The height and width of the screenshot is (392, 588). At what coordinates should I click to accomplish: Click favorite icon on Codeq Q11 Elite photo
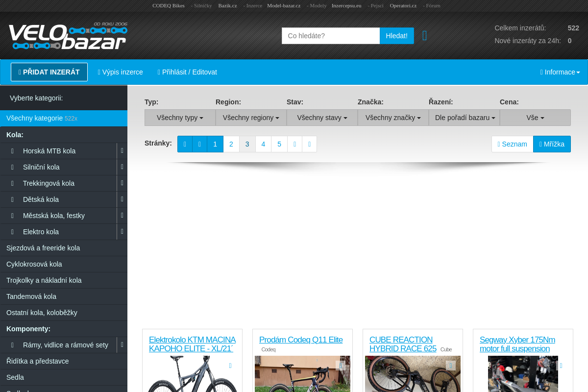click(341, 366)
